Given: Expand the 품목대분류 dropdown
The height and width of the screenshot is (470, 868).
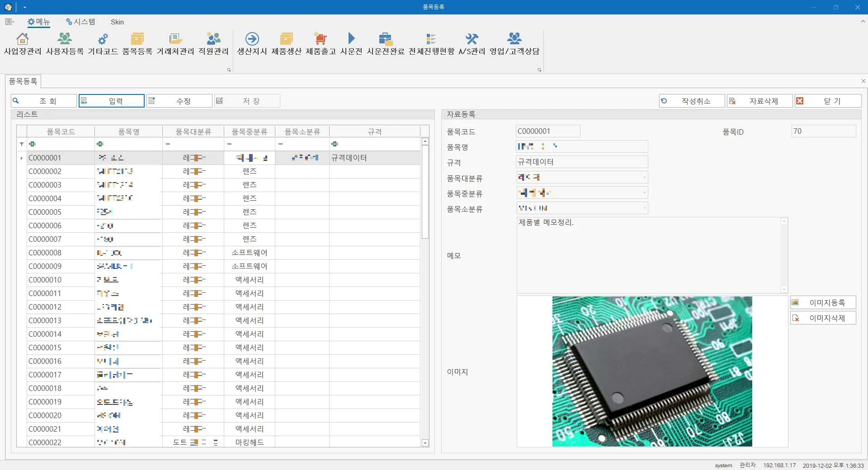Looking at the screenshot, I should click(644, 177).
